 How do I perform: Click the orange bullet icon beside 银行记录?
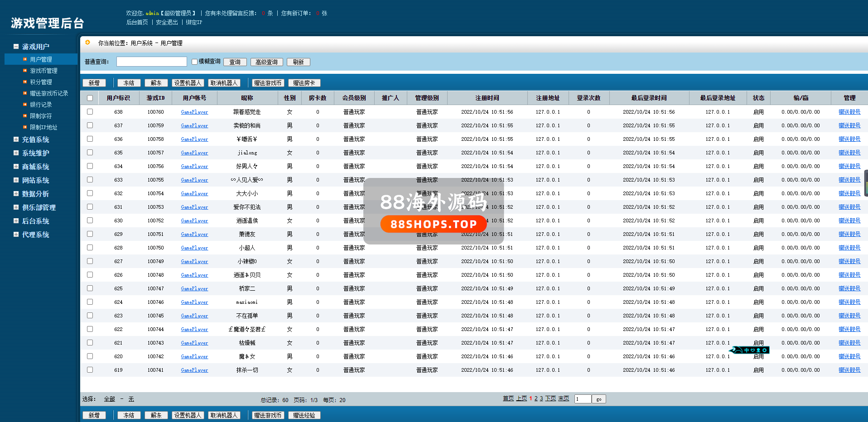(x=25, y=105)
